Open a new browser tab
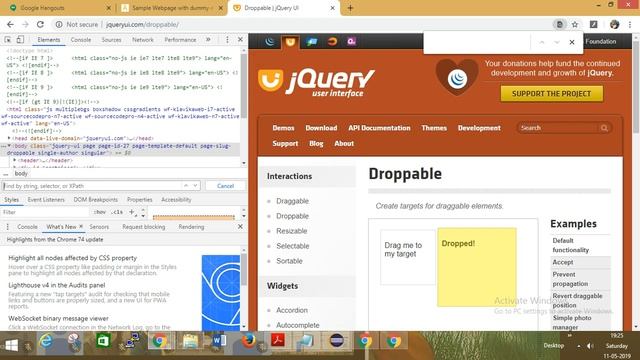The height and width of the screenshot is (360, 640). [350, 8]
